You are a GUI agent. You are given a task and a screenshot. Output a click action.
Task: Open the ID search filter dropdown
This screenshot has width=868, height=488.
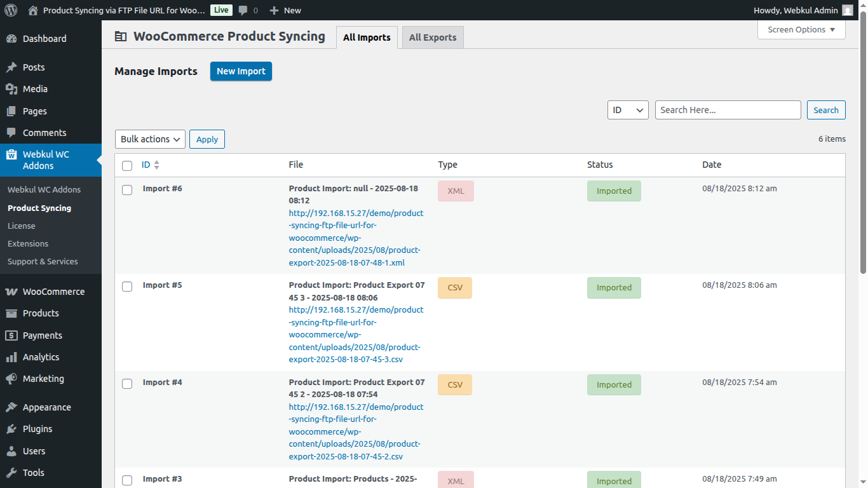[x=628, y=109]
